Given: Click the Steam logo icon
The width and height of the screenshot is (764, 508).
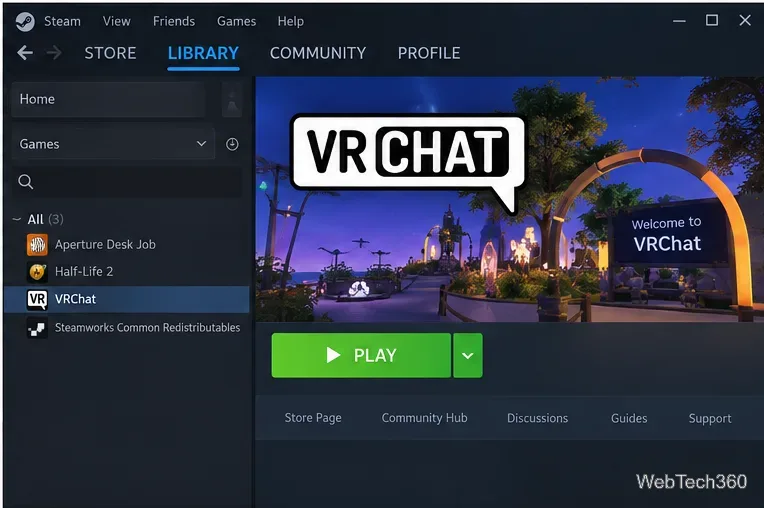Looking at the screenshot, I should coord(25,21).
